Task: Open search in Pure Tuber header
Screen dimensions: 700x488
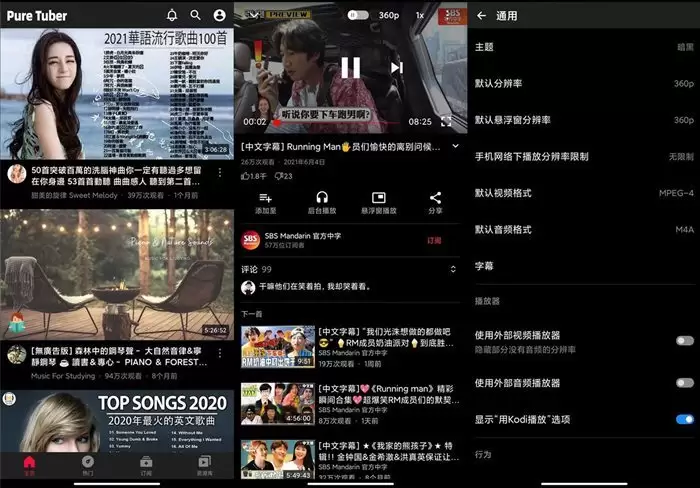Action: pos(196,15)
